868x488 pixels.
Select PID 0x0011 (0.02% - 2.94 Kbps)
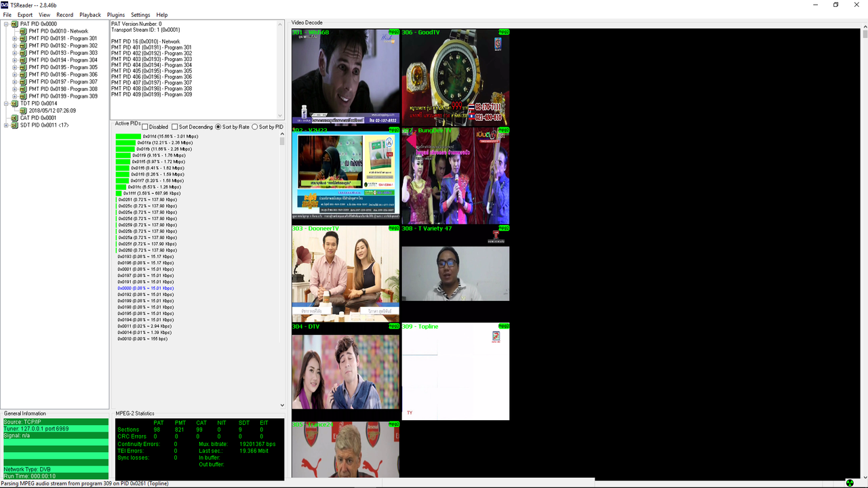(x=144, y=326)
